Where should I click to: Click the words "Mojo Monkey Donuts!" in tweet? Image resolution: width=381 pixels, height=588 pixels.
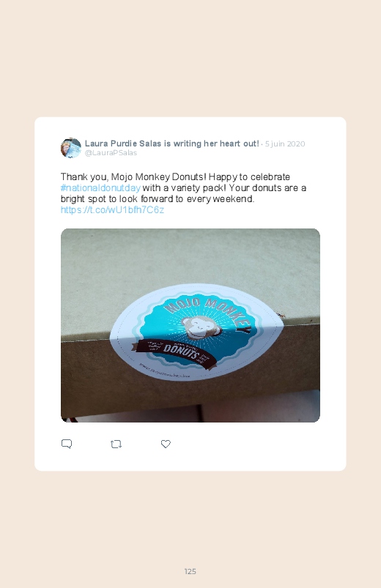[159, 177]
